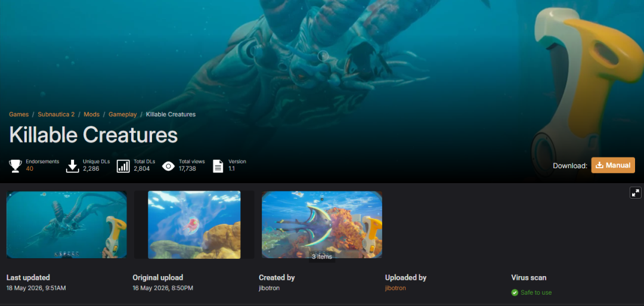This screenshot has height=306, width=644.
Task: Click the Killable Creatures breadcrumb text
Action: click(x=171, y=114)
